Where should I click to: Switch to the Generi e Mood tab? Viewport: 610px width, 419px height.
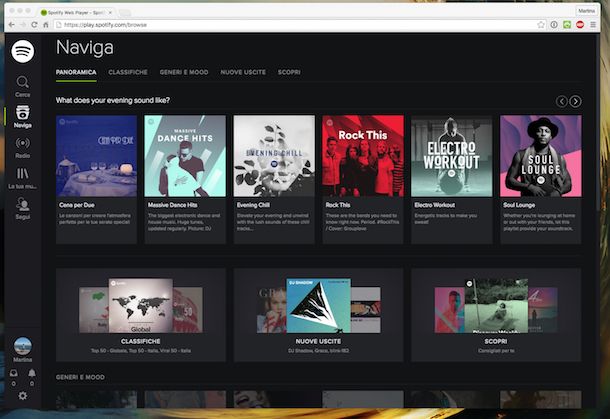coord(184,72)
